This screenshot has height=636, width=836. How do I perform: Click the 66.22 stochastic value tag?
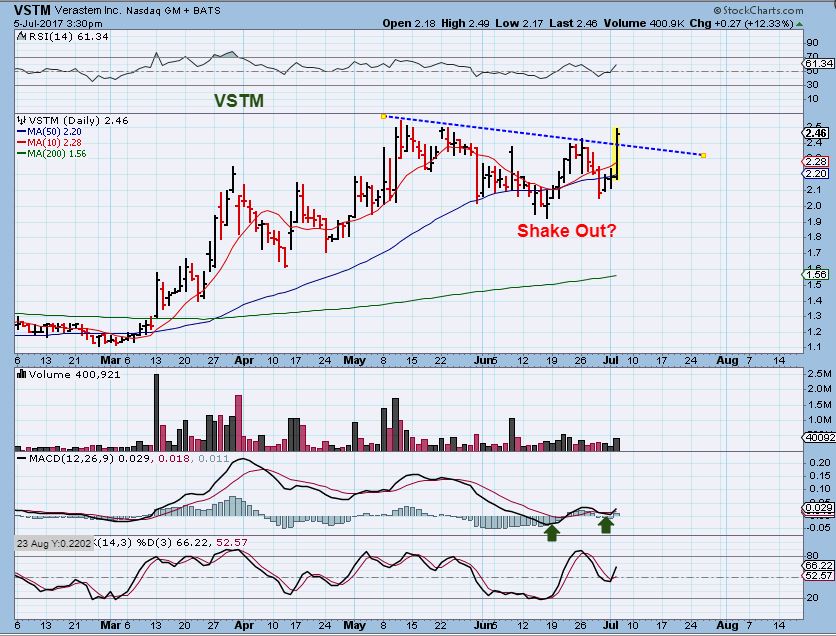819,566
